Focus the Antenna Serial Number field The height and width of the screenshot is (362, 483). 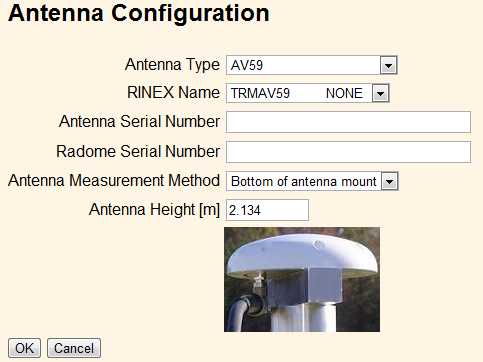(x=348, y=122)
